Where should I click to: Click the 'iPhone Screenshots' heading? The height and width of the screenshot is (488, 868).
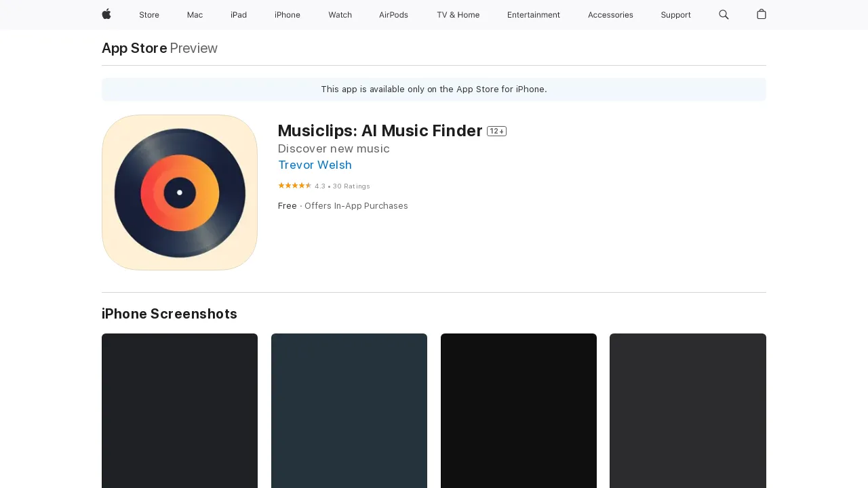click(170, 314)
